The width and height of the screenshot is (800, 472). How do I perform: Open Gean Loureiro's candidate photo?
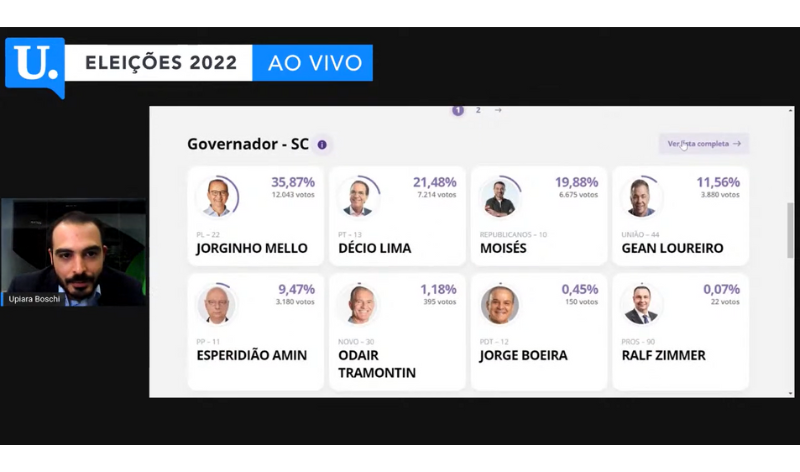(x=641, y=197)
